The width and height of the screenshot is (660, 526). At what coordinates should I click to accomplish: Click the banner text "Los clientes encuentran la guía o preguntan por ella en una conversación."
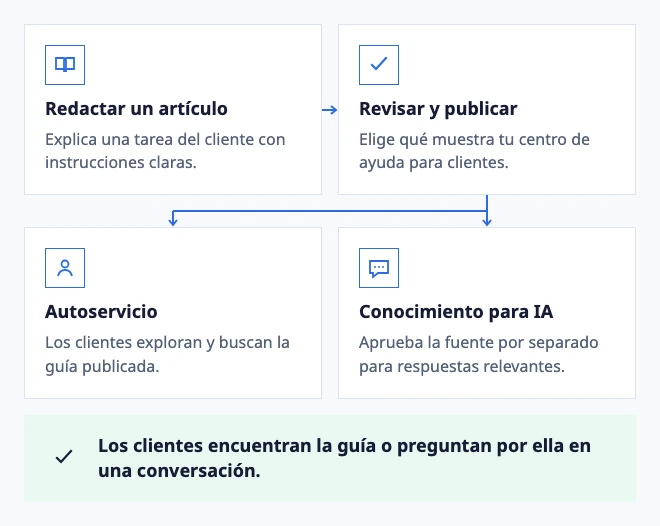point(344,458)
